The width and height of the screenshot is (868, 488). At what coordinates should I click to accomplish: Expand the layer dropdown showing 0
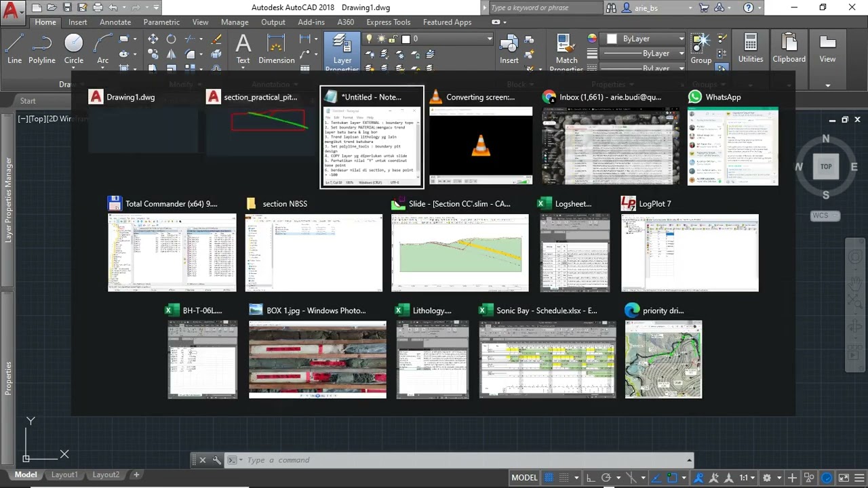(488, 39)
